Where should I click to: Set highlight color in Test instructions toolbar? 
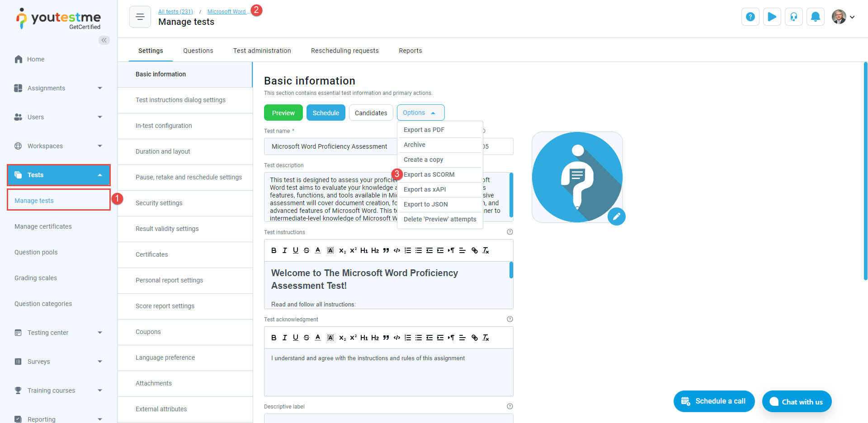pos(330,250)
